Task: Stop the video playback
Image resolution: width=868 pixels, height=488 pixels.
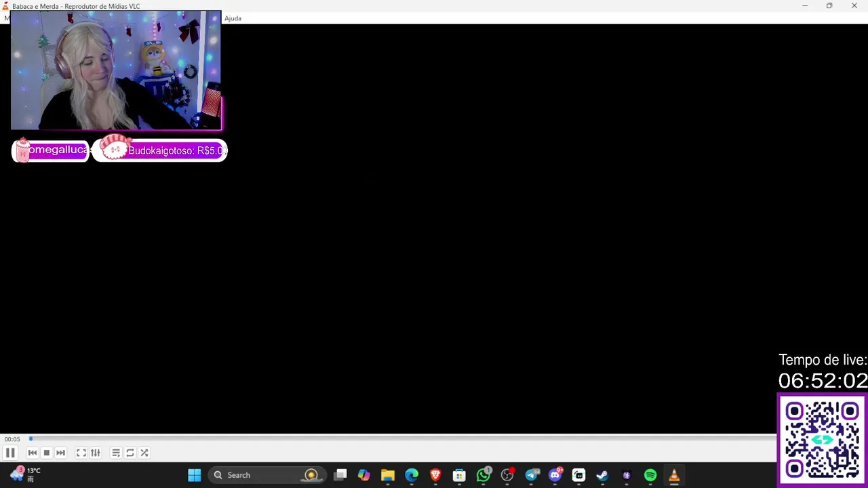Action: coord(46,453)
